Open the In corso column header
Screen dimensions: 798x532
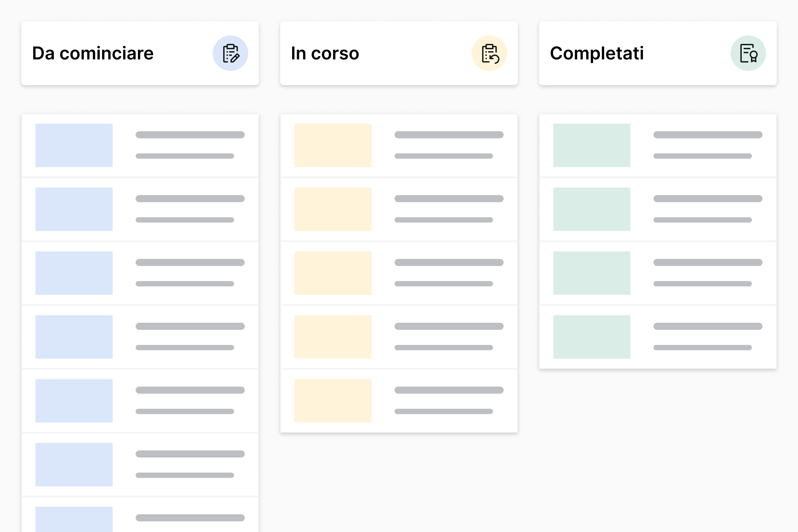[325, 53]
